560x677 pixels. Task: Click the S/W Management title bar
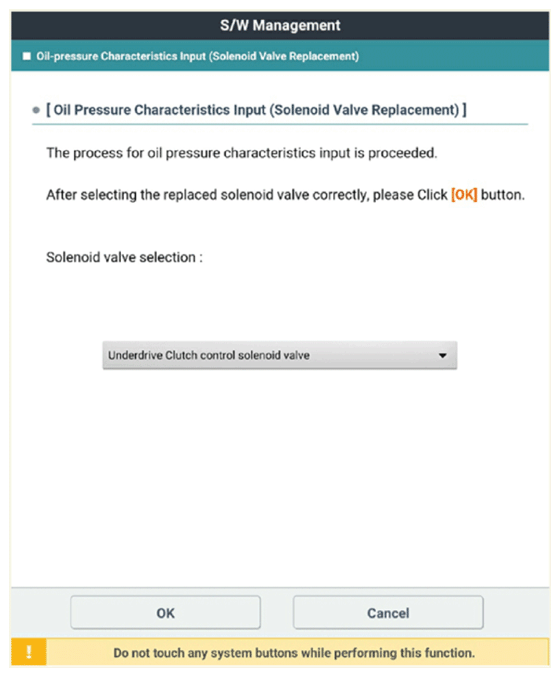(x=280, y=25)
